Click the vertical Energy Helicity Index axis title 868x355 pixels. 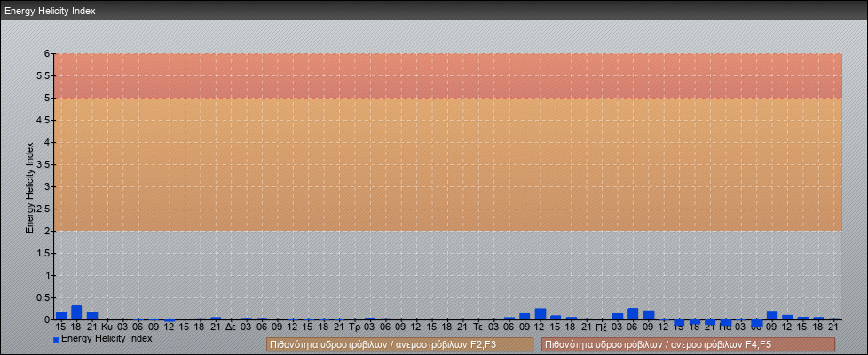click(x=30, y=188)
